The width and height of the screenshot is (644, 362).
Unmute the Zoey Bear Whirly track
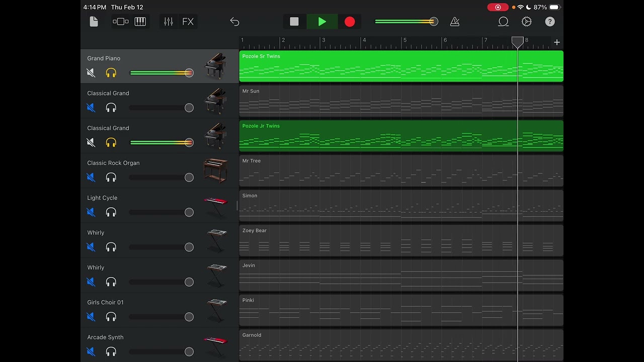(91, 247)
